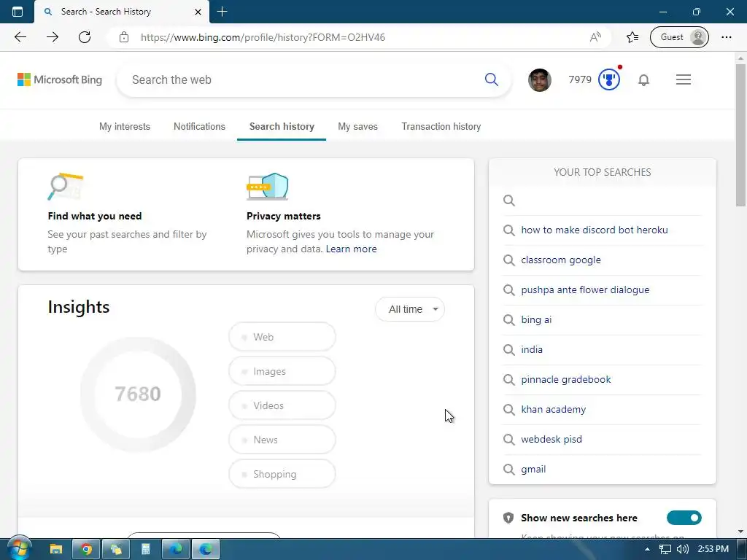Open Google Chrome from taskbar
The image size is (747, 560).
tap(86, 549)
